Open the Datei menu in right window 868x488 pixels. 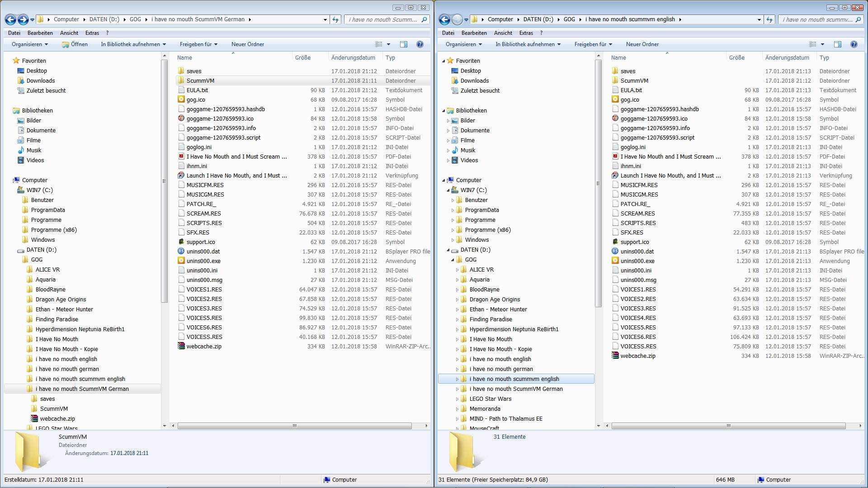pyautogui.click(x=448, y=33)
